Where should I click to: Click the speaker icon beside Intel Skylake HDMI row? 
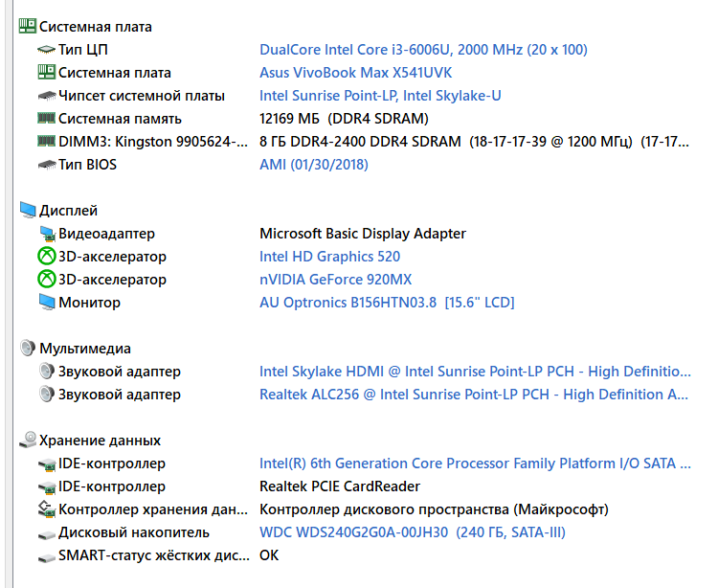[x=47, y=371]
